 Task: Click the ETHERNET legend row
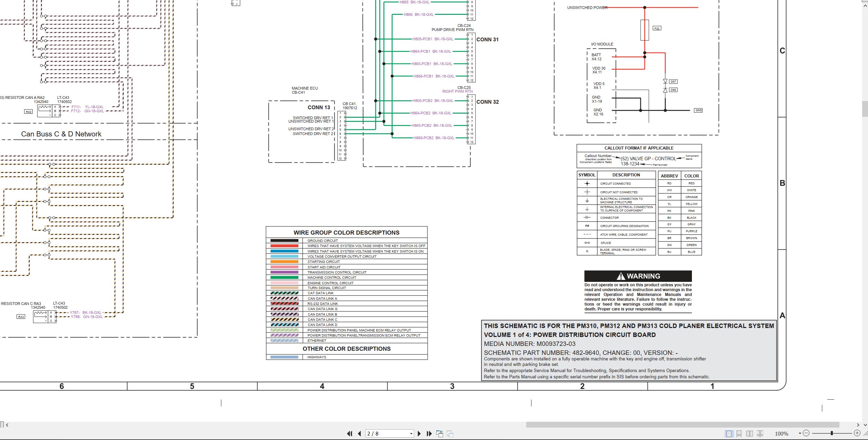pos(347,340)
